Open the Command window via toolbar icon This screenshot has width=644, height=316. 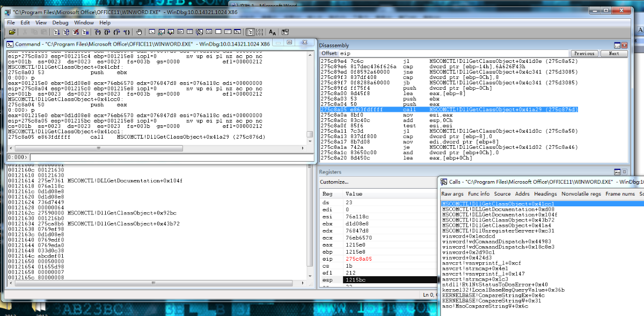[152, 32]
